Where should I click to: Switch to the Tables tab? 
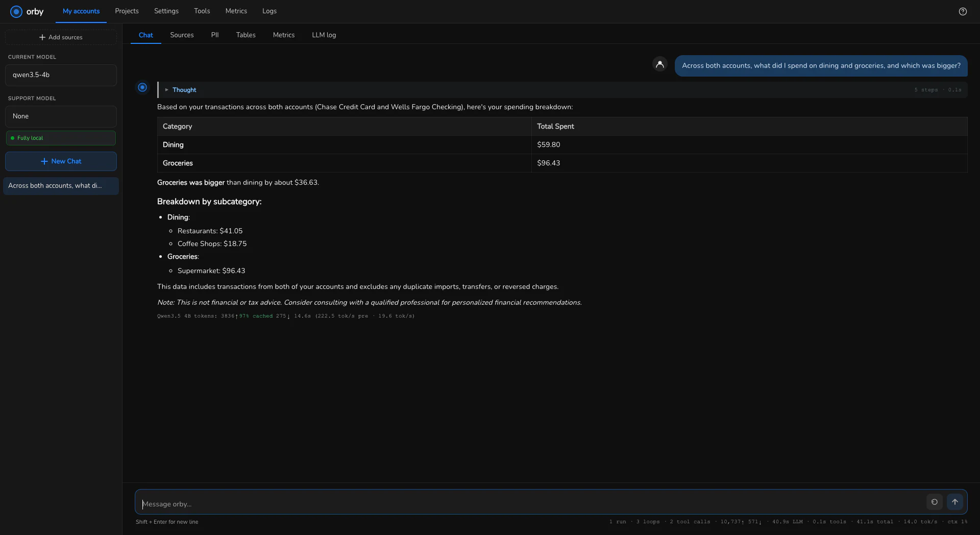pos(246,35)
